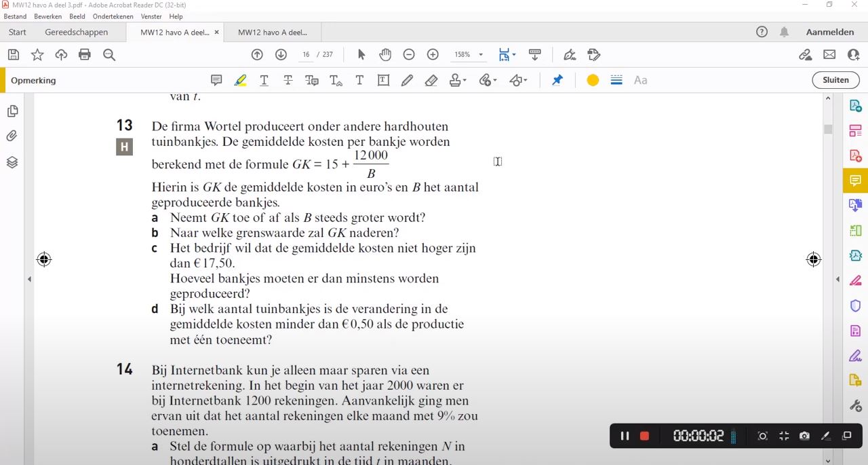The height and width of the screenshot is (465, 868).
Task: Close the active MW12 havo document tab
Action: point(217,32)
